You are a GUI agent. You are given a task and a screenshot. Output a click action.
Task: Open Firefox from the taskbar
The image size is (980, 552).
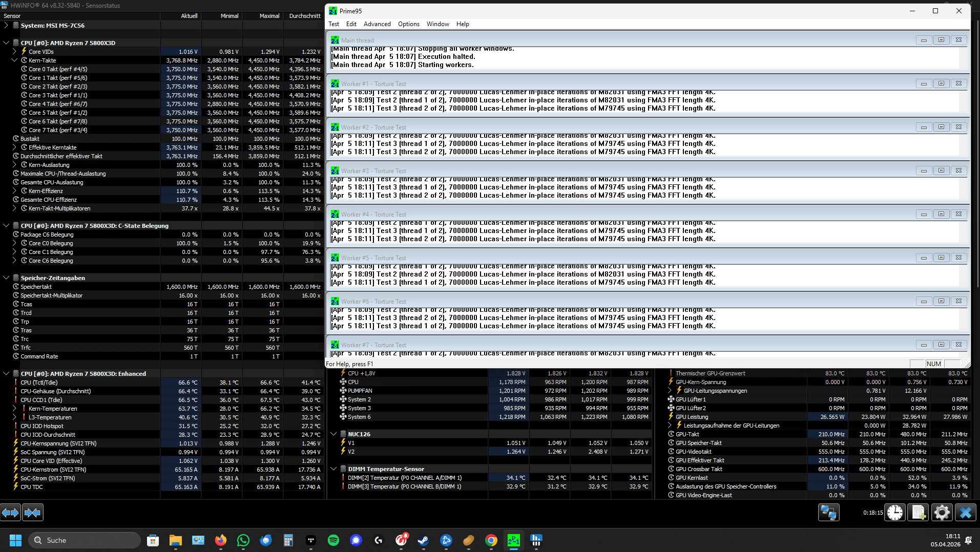(221, 540)
